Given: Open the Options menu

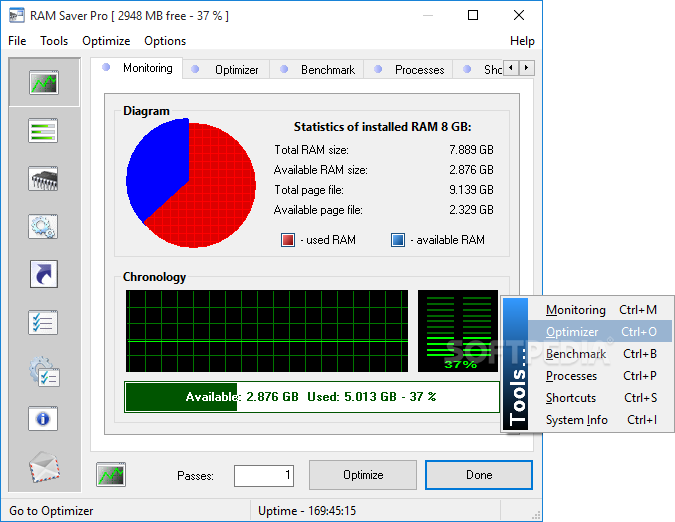Looking at the screenshot, I should pos(165,41).
